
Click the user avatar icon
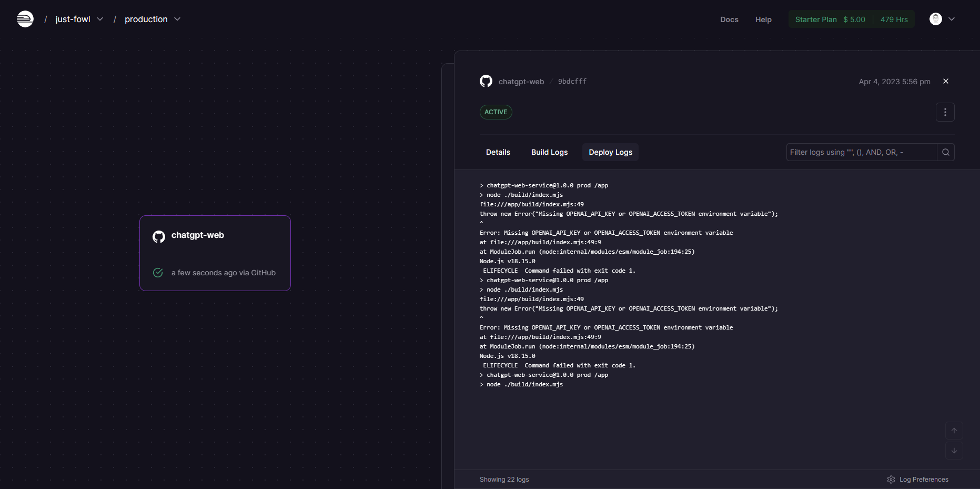point(936,19)
